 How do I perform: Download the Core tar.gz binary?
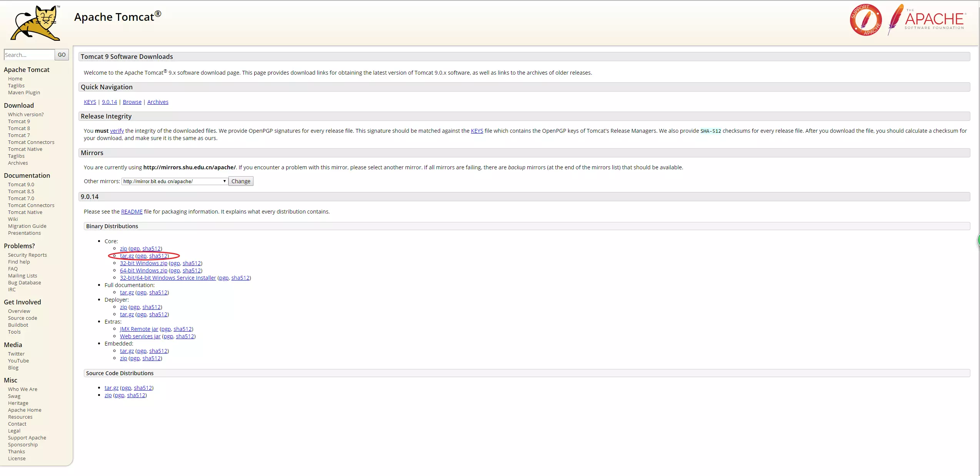127,256
